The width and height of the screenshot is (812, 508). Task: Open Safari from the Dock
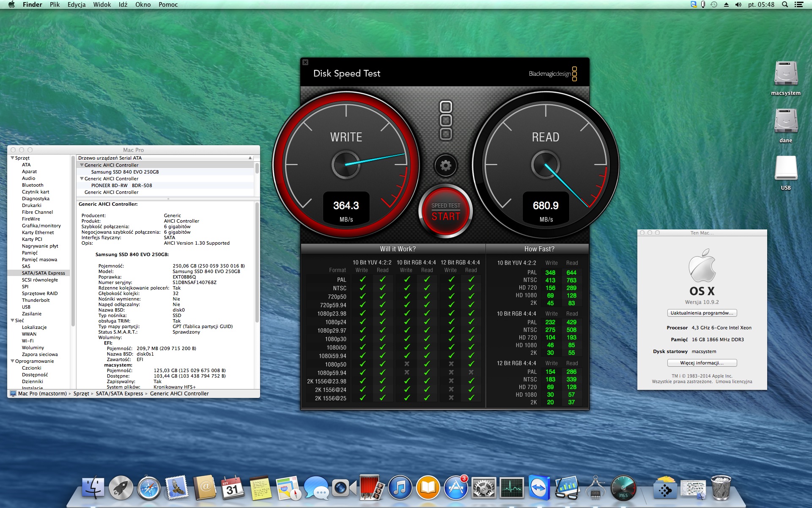pos(149,488)
